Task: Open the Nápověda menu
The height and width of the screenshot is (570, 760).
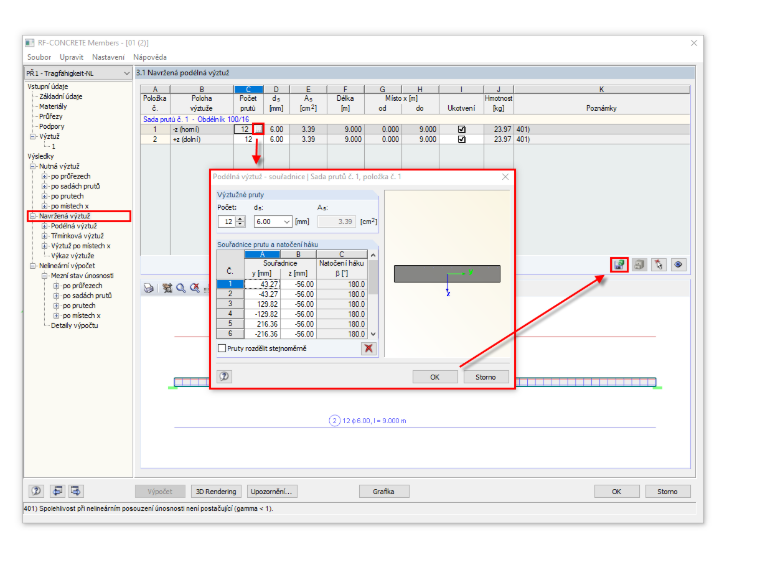Action: tap(150, 57)
